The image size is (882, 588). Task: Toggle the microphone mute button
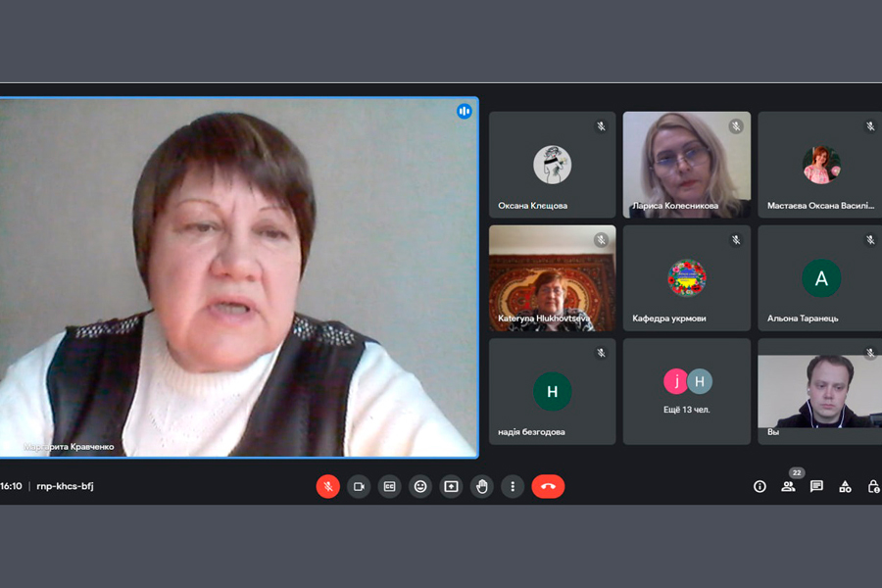[x=328, y=487]
